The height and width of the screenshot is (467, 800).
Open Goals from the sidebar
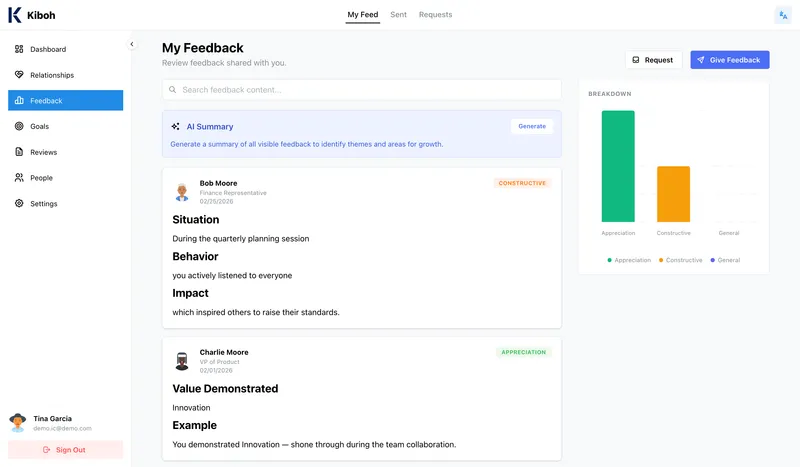coord(65,126)
